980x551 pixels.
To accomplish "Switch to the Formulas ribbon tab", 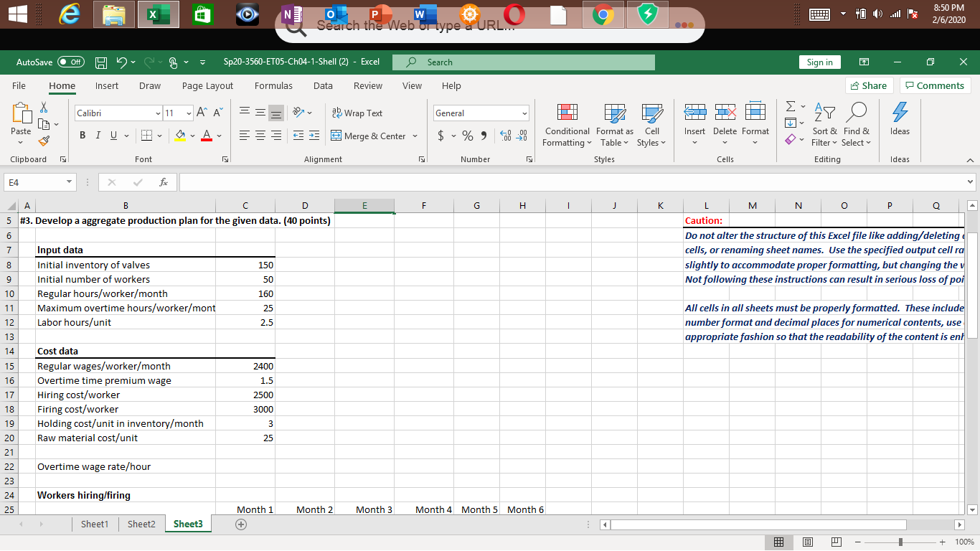I will (273, 85).
